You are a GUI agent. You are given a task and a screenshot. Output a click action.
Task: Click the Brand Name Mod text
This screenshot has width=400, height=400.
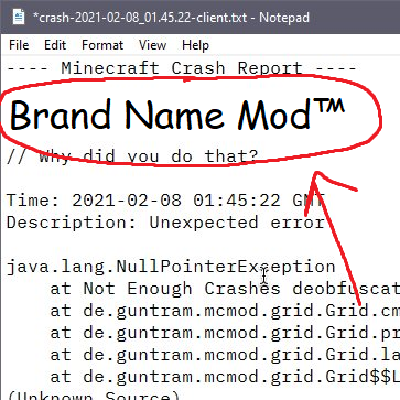point(160,115)
